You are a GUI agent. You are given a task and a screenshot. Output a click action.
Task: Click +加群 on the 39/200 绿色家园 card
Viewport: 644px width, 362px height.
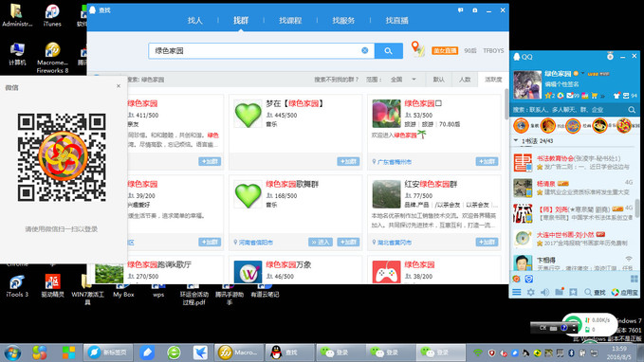pyautogui.click(x=210, y=242)
